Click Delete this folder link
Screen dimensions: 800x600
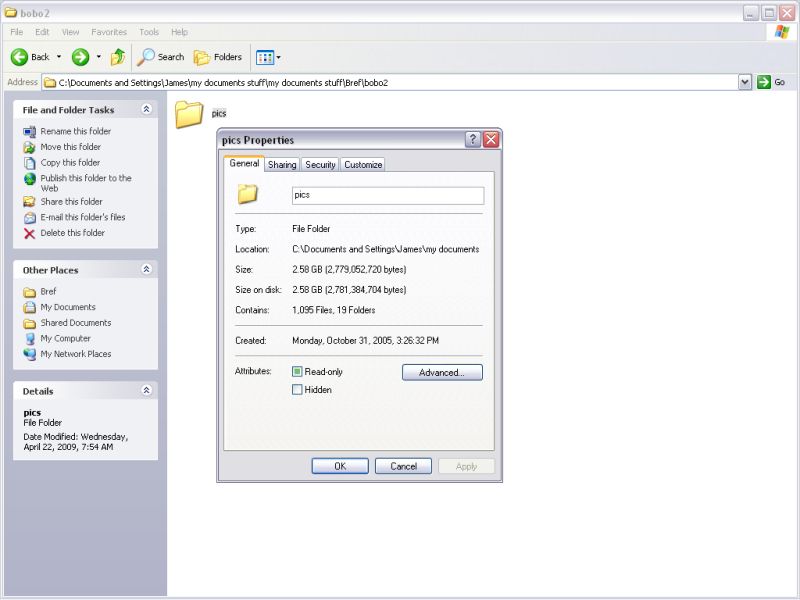(x=72, y=233)
